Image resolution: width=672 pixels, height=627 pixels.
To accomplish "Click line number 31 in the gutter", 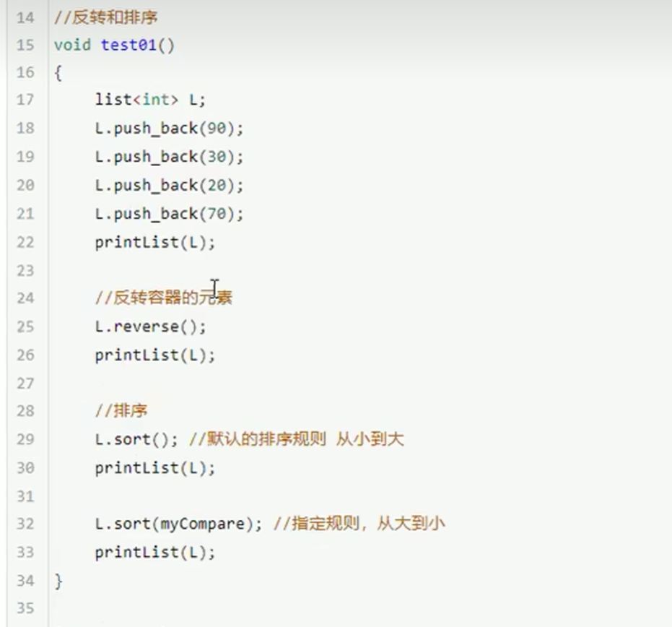I will point(25,496).
